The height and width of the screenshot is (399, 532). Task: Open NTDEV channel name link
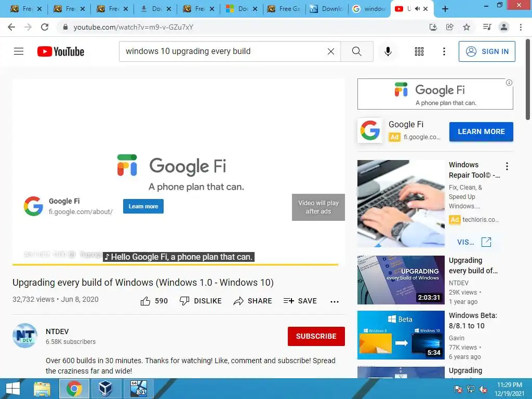(57, 331)
